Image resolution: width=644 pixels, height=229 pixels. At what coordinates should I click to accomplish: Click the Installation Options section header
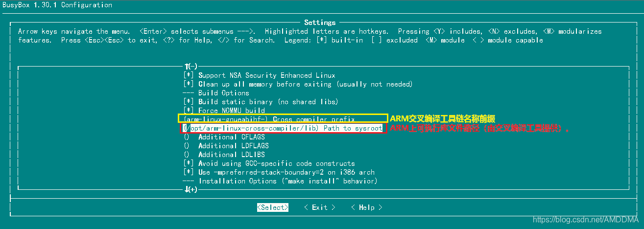(280, 181)
